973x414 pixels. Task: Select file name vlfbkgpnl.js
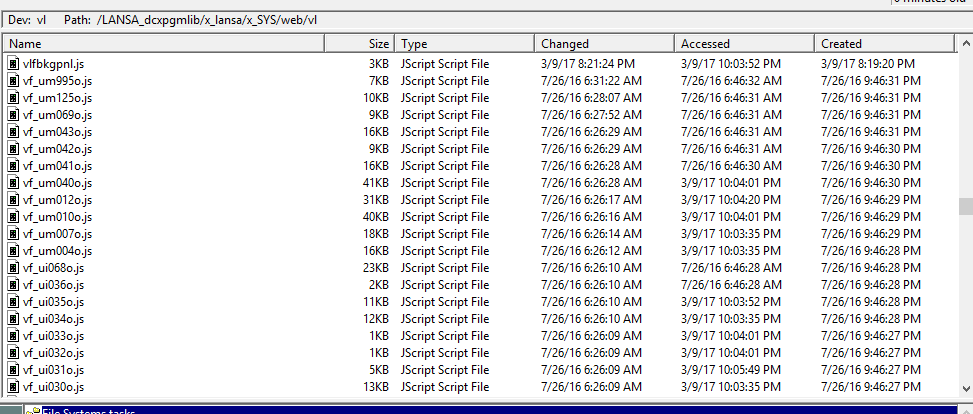[55, 64]
